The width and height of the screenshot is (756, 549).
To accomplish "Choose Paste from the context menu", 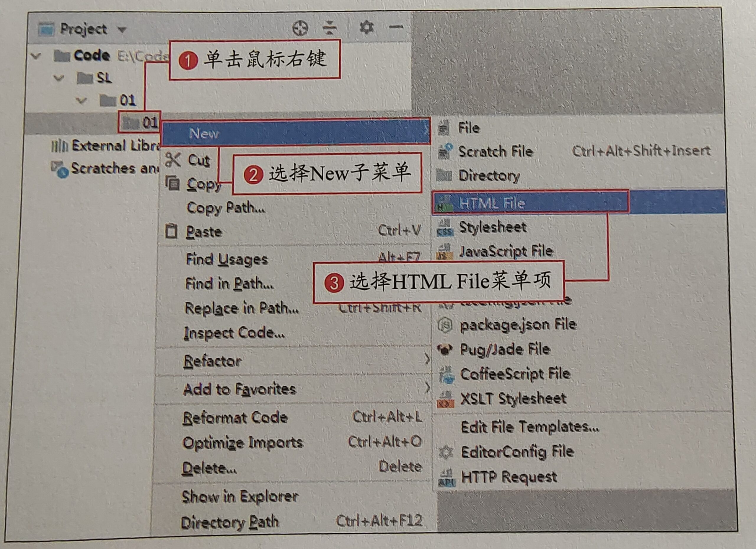I will [x=293, y=231].
